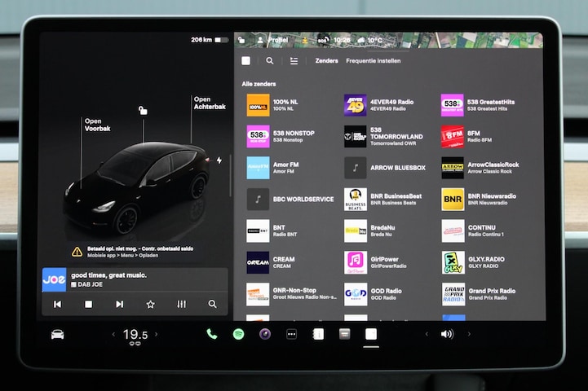Toggle the car lock icon above vehicle
Viewport: 588px width, 391px height.
pos(143,111)
